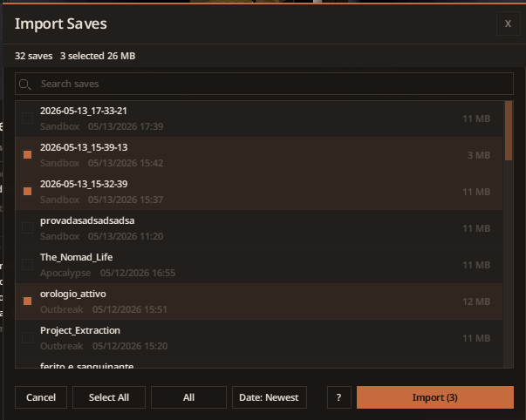The image size is (526, 420).
Task: Enable the The_Nomad_Life save checkbox
Action: [28, 265]
